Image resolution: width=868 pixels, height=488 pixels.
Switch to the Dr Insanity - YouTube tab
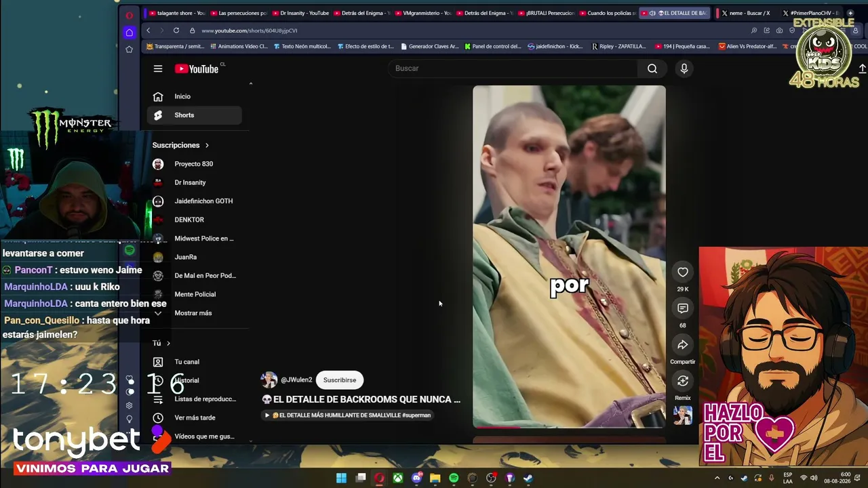coord(300,13)
